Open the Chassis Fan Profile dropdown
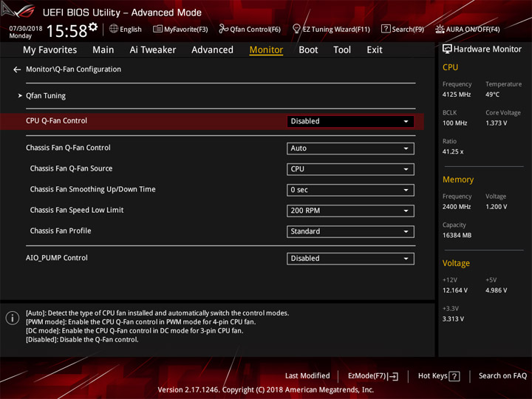 pyautogui.click(x=350, y=231)
